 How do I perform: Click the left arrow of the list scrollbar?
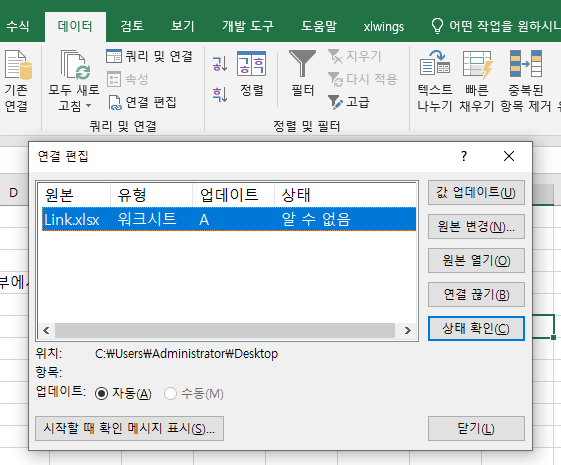(x=46, y=330)
